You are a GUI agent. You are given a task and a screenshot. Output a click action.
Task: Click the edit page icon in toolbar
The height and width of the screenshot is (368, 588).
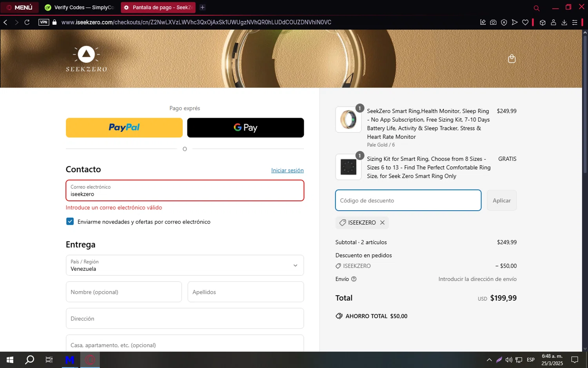click(483, 22)
